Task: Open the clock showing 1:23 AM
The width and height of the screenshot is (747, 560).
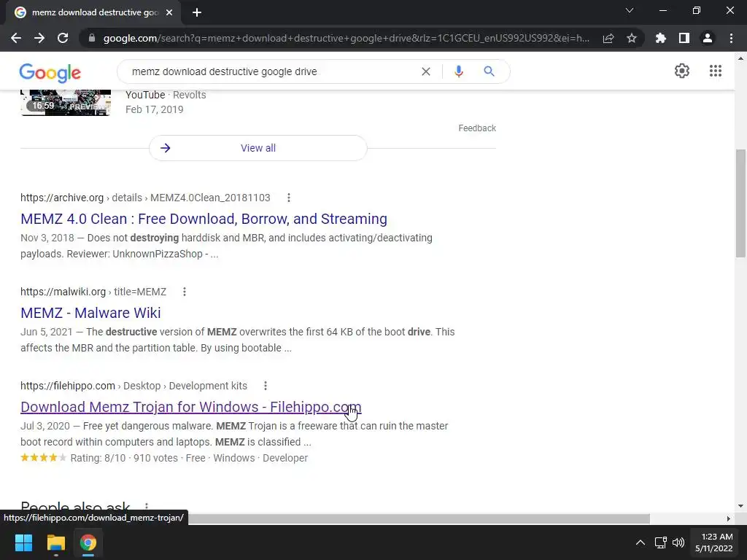Action: (x=713, y=542)
